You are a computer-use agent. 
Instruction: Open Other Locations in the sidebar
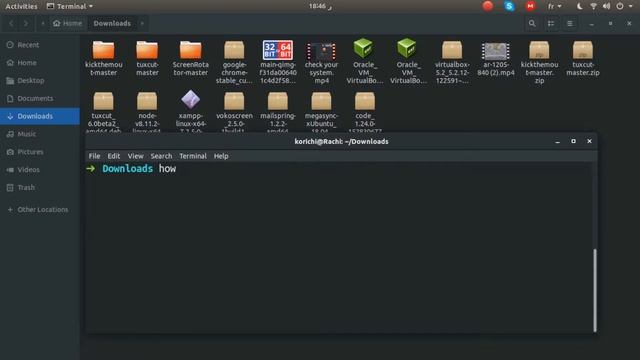tap(40, 209)
